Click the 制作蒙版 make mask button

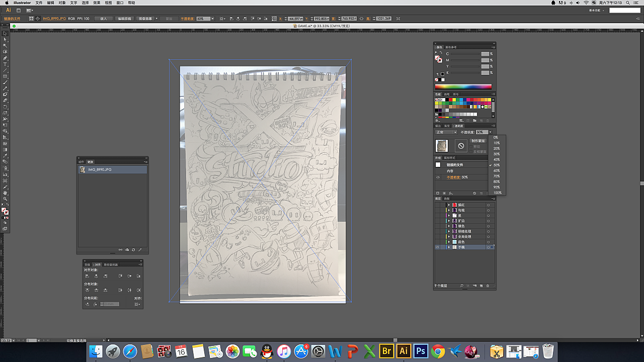click(x=478, y=141)
